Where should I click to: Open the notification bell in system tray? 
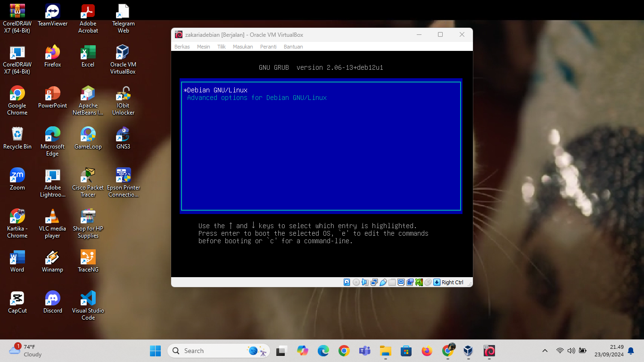(631, 351)
